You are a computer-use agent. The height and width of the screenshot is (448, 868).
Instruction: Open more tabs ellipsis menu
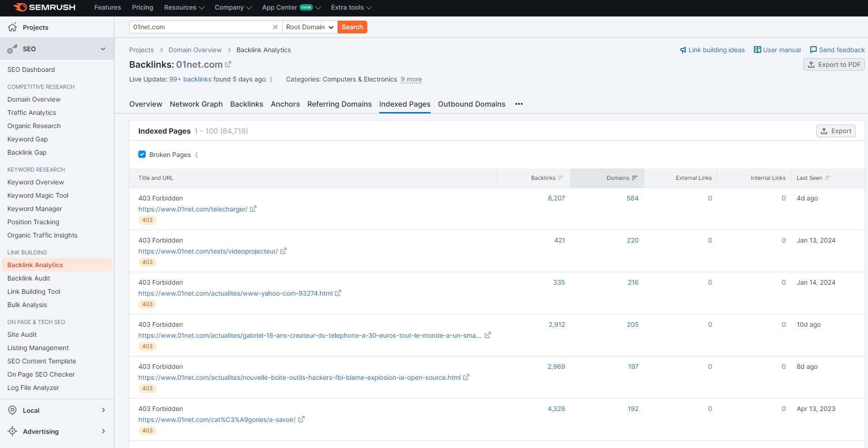(x=519, y=104)
